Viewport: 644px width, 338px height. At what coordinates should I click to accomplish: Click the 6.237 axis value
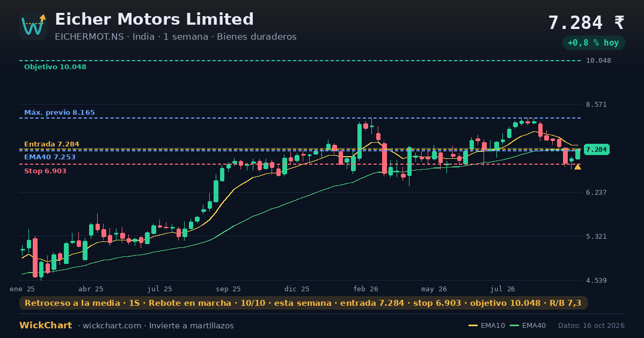click(597, 192)
